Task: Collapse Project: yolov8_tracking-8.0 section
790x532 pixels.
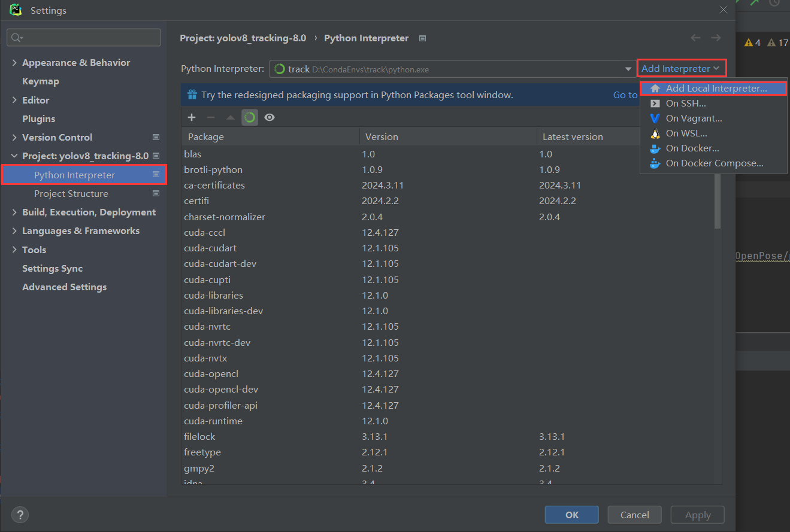Action: point(14,156)
